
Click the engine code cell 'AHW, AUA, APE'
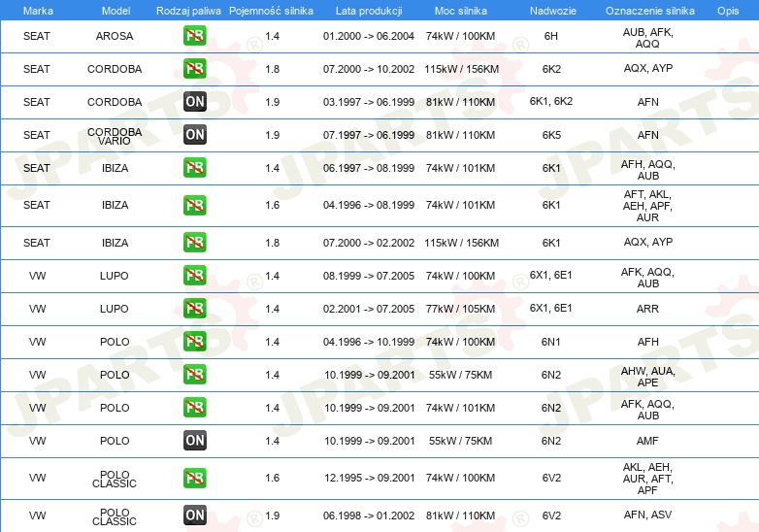647,377
